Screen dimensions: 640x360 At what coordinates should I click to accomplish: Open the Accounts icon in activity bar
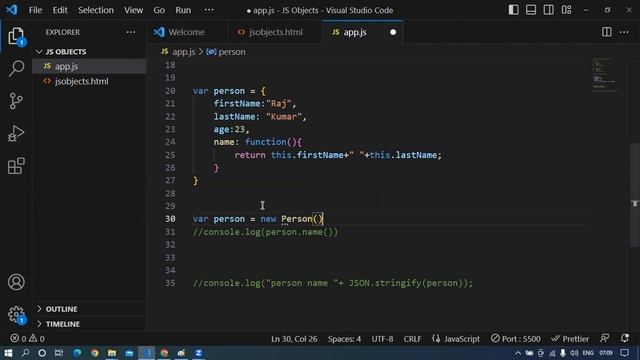(16, 282)
